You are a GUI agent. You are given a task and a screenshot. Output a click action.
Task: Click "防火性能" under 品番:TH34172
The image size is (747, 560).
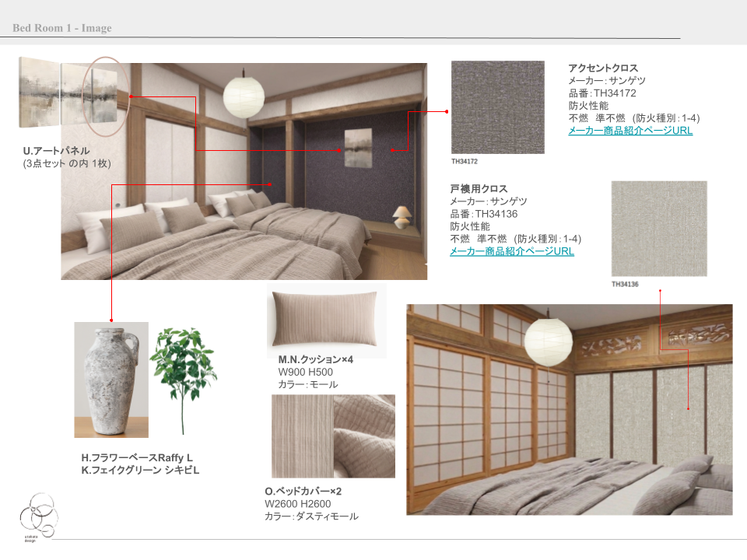[x=588, y=106]
